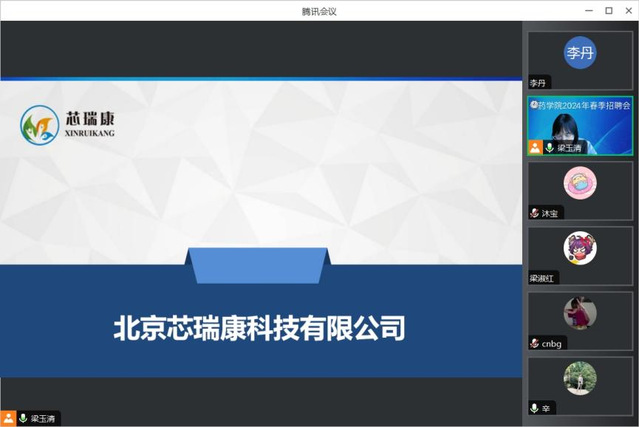Click the orange host icon on 梁玉清's tile
This screenshot has width=639, height=427.
(x=535, y=147)
